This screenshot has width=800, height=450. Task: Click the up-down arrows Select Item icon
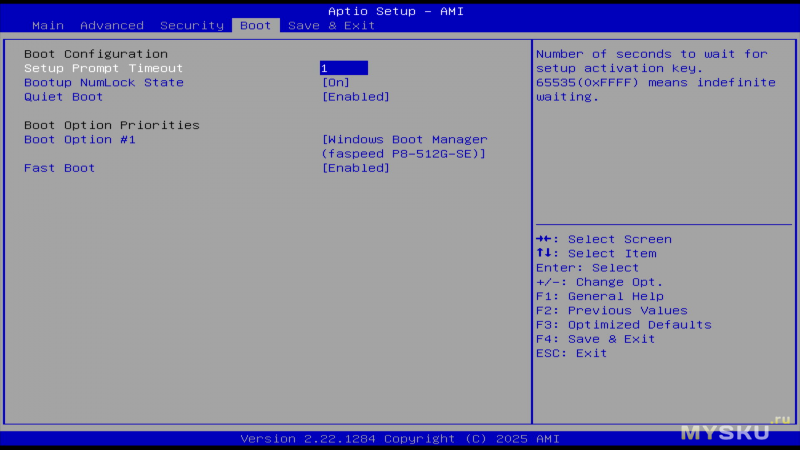tap(543, 253)
